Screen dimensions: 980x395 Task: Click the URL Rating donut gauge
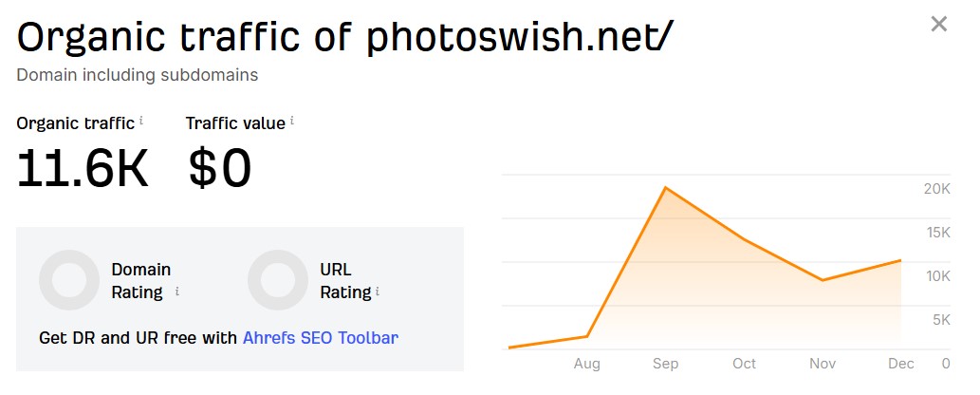(278, 280)
